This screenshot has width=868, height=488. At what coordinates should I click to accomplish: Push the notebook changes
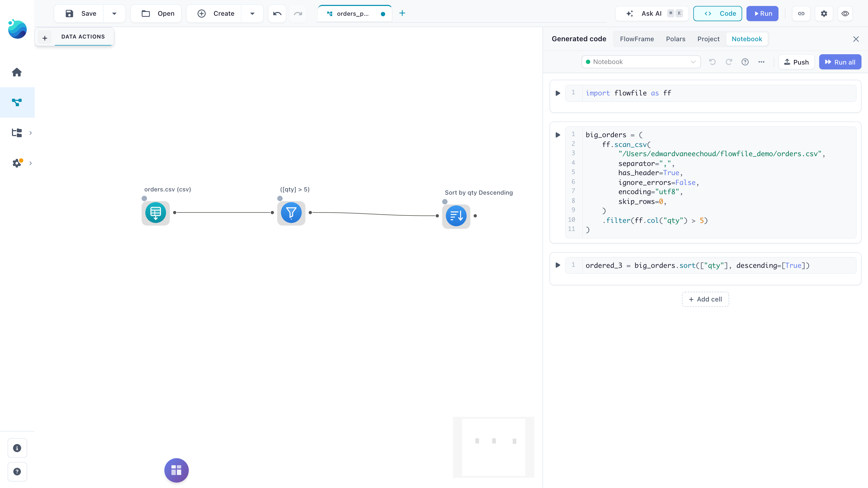coord(796,62)
